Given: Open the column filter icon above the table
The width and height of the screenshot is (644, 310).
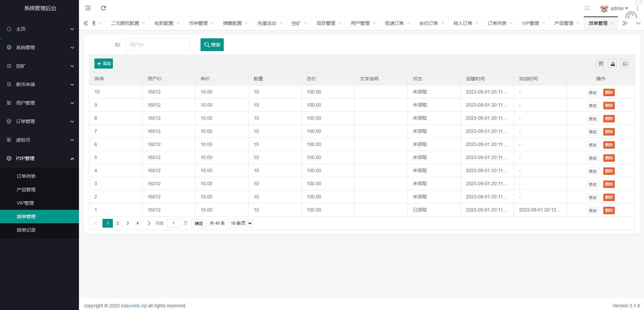Looking at the screenshot, I should click(x=601, y=64).
